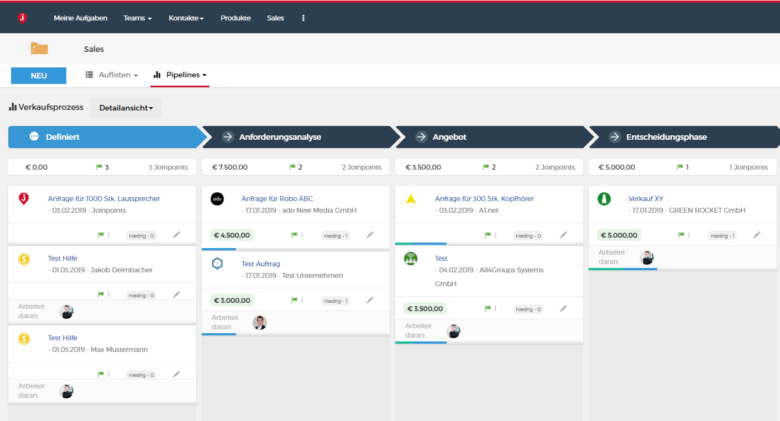Image resolution: width=780 pixels, height=421 pixels.
Task: Click green flag on Anfrage für 1000 Stk. Lautsprecher card
Action: pos(101,235)
